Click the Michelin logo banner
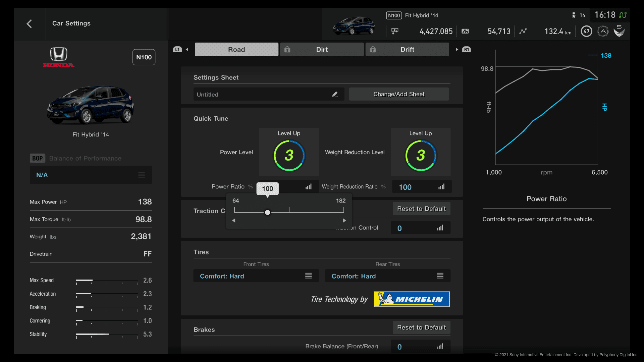 (412, 299)
